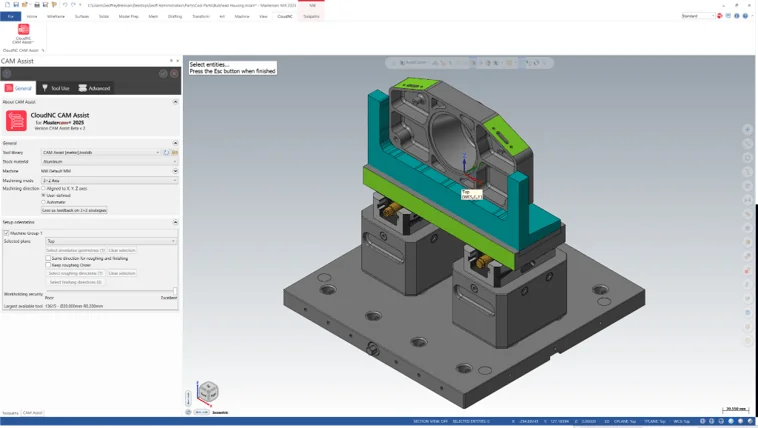Click the Workholding security slider handle
758x428 pixels.
tap(175, 291)
